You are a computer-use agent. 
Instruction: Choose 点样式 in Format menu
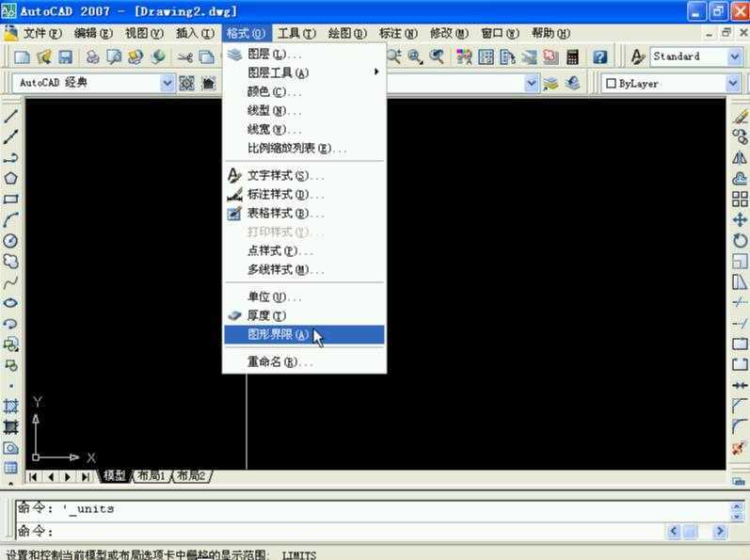[304, 250]
